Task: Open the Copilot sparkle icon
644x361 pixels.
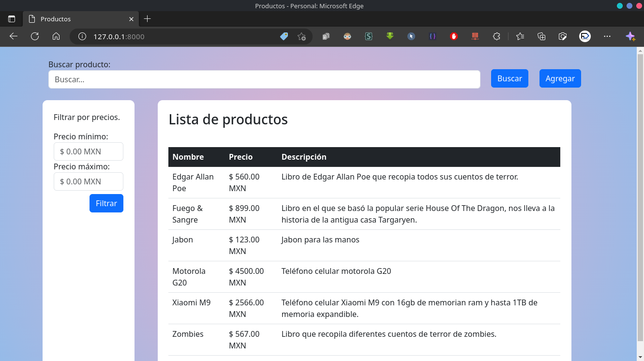Action: click(x=630, y=36)
